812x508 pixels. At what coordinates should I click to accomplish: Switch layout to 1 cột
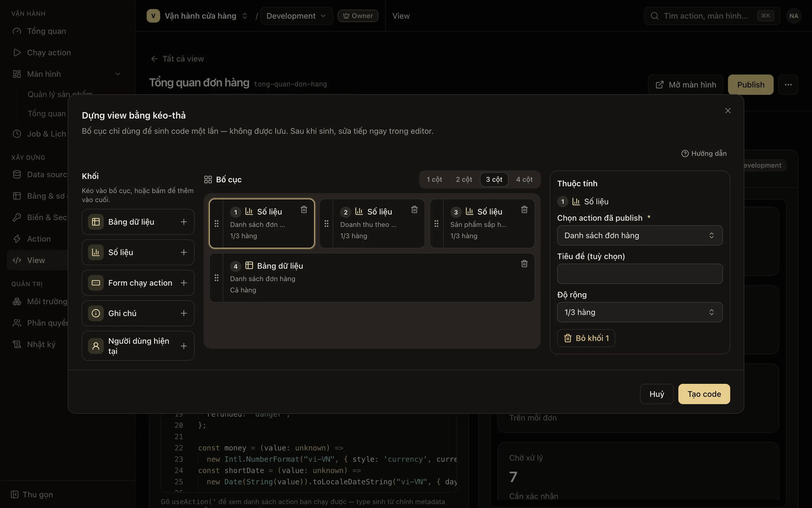coord(434,179)
